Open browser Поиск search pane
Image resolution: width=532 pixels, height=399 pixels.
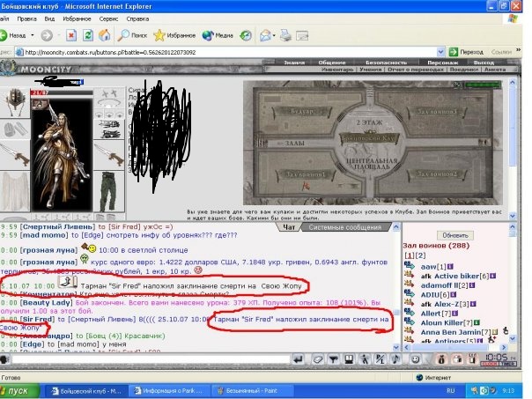point(132,35)
